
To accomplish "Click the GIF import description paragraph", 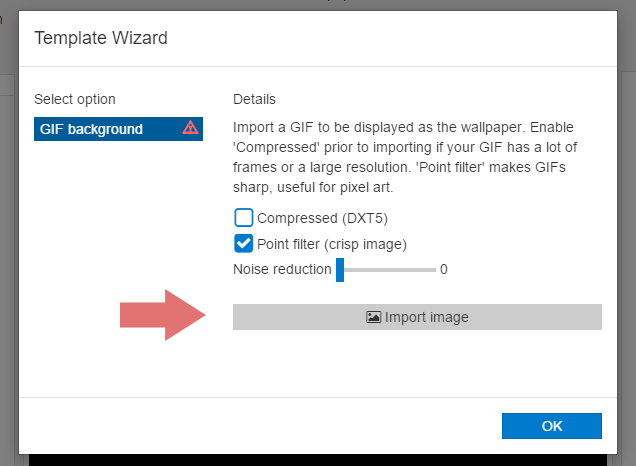I will pos(405,157).
